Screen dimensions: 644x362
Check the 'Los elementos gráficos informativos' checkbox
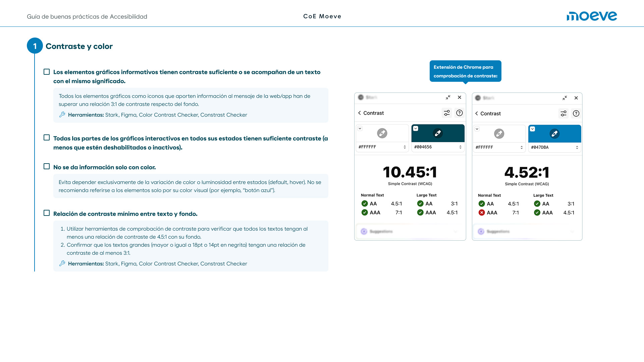(47, 72)
